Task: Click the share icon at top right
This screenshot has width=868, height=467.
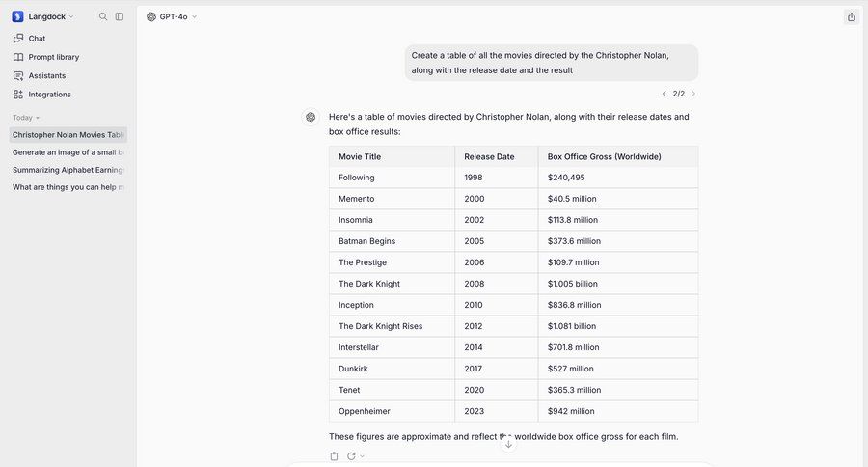Action: click(x=852, y=16)
